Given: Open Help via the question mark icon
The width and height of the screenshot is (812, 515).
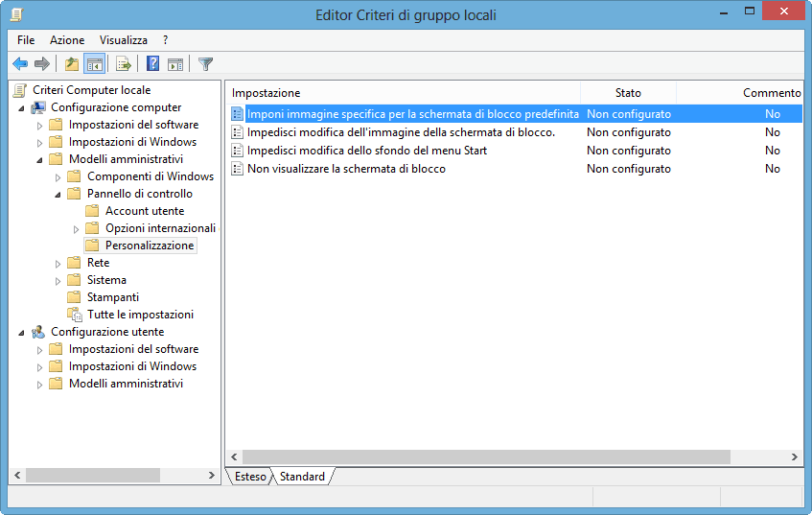Looking at the screenshot, I should pos(152,63).
